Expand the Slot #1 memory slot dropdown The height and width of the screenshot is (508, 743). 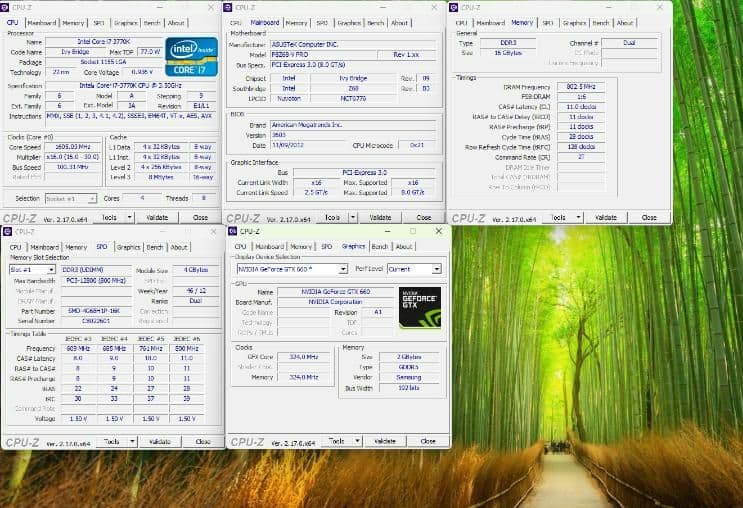click(x=51, y=270)
